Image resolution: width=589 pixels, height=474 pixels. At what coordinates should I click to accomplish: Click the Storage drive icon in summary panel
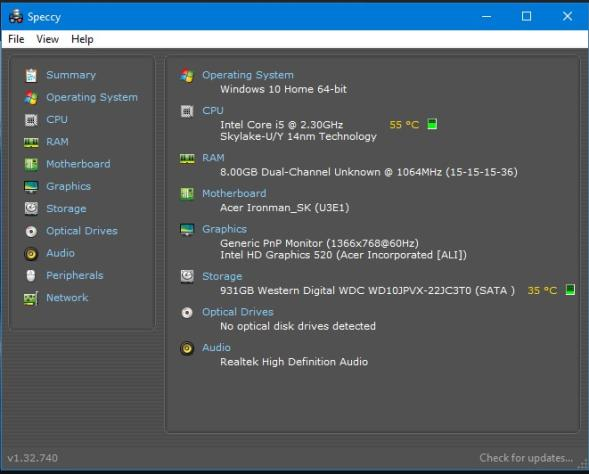tap(187, 277)
